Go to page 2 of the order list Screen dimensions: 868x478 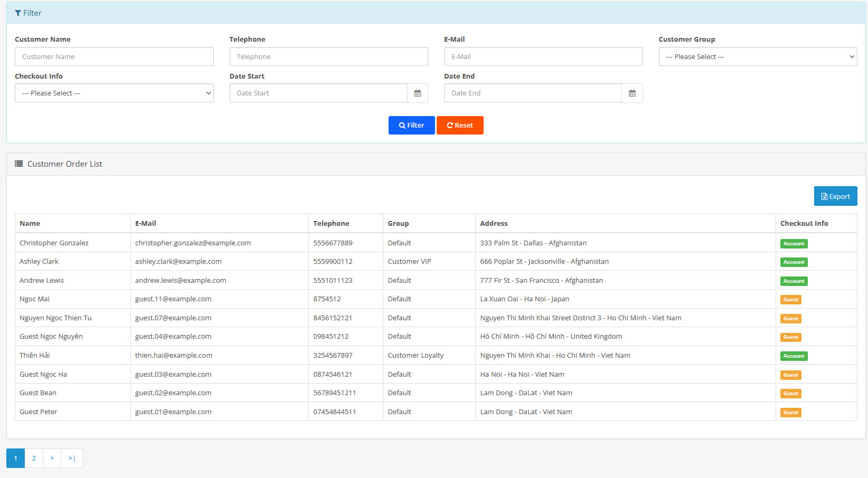coord(34,458)
